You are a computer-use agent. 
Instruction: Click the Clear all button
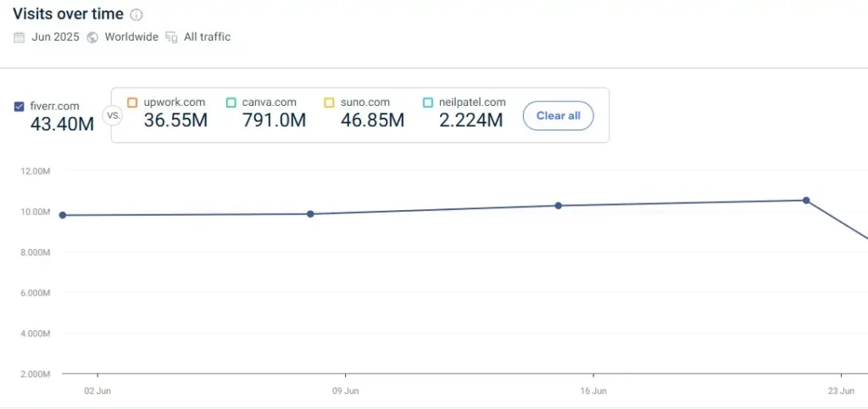tap(558, 115)
